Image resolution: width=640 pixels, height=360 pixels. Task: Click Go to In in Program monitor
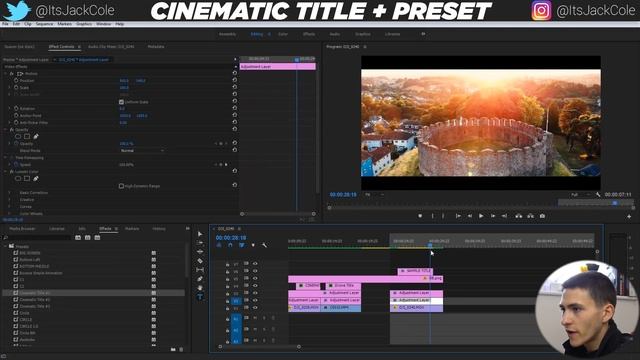458,216
